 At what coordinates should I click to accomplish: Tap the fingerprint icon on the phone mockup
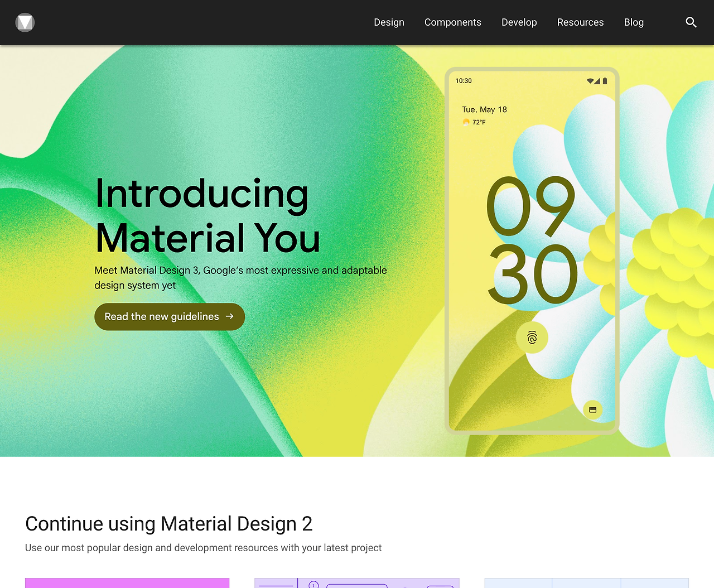(x=532, y=338)
